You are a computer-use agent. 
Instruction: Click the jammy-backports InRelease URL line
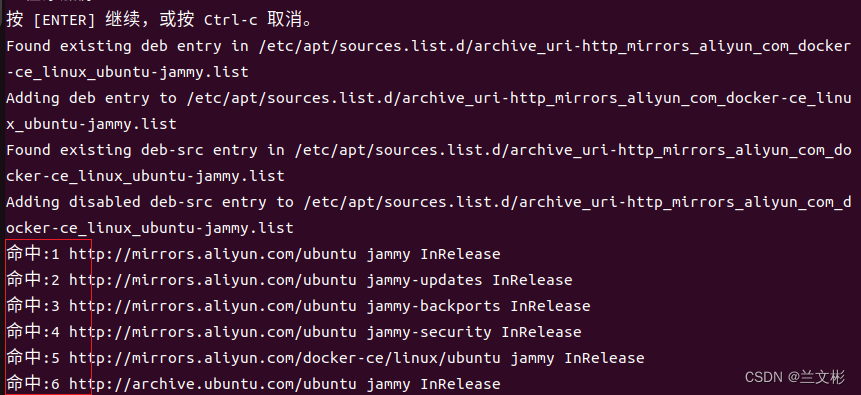coord(329,306)
